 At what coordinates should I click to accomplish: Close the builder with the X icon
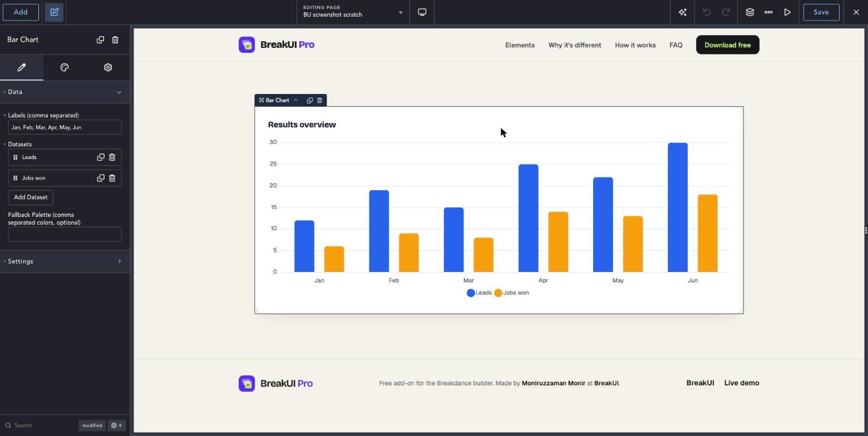pyautogui.click(x=856, y=12)
